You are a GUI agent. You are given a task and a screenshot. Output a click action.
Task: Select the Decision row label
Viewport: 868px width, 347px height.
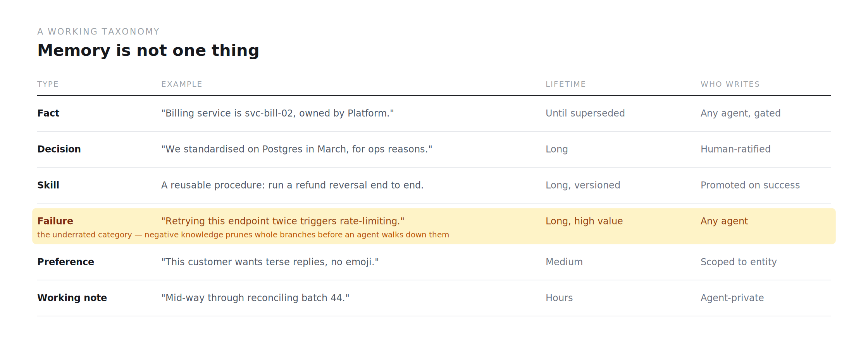coord(59,149)
